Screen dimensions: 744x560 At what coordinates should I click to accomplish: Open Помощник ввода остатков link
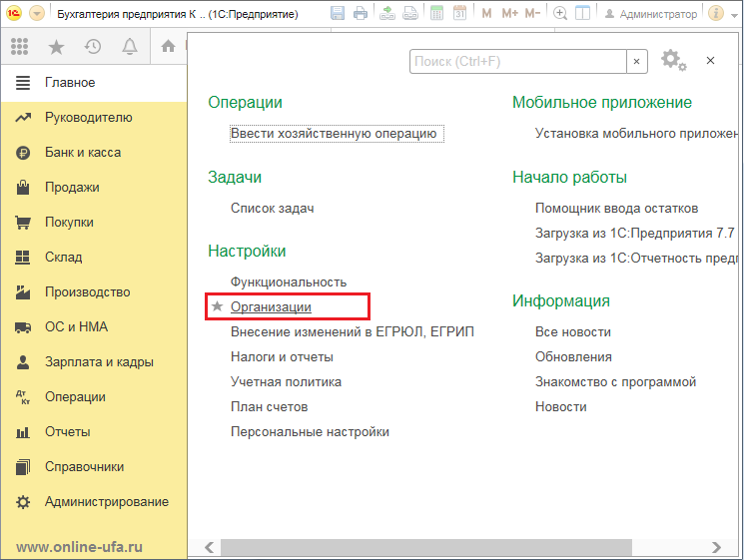tap(616, 209)
